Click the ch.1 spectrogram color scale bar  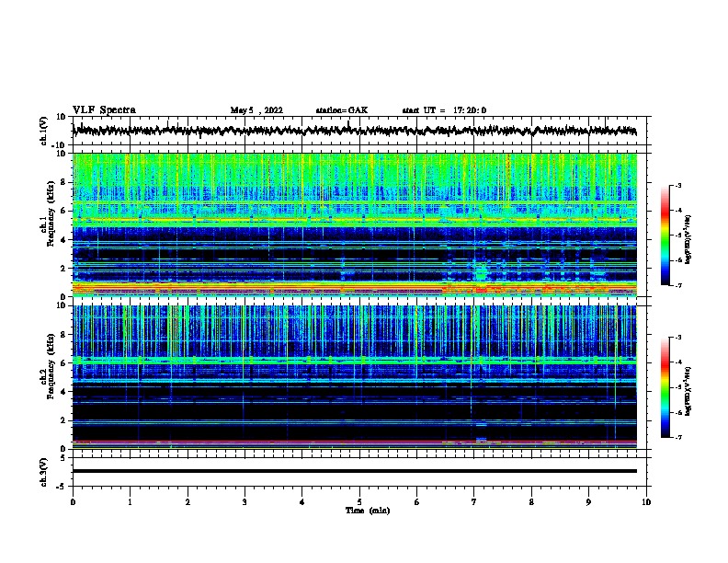(665, 236)
